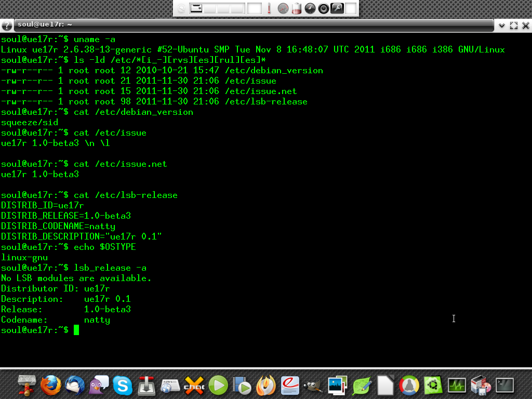Open the Evince document viewer icon
This screenshot has height=399, width=532.
290,385
